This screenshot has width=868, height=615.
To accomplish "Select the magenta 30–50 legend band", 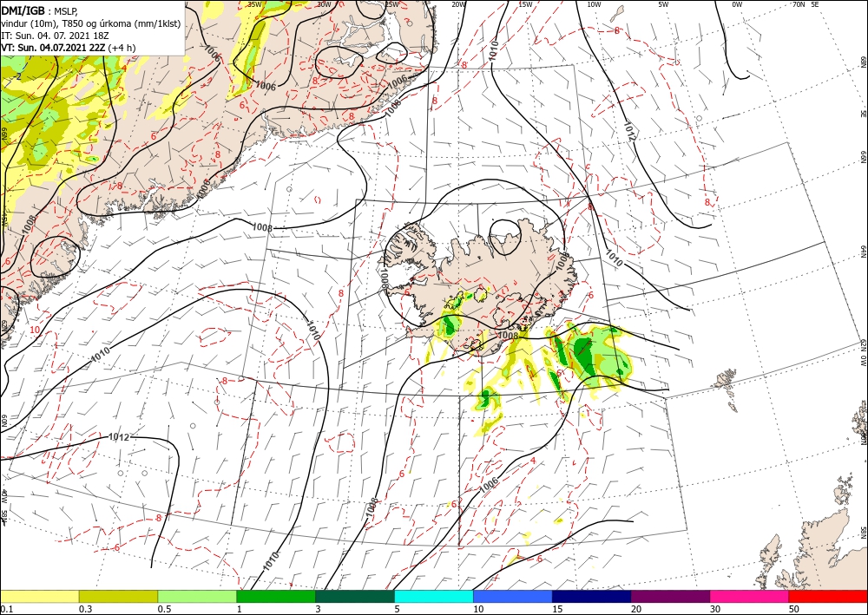I will point(750,596).
